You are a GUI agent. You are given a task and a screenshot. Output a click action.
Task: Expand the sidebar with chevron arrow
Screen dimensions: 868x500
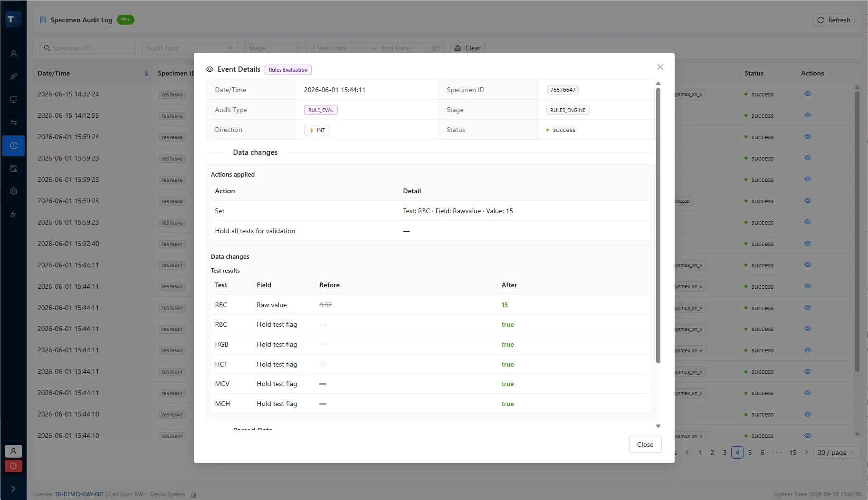pos(13,489)
